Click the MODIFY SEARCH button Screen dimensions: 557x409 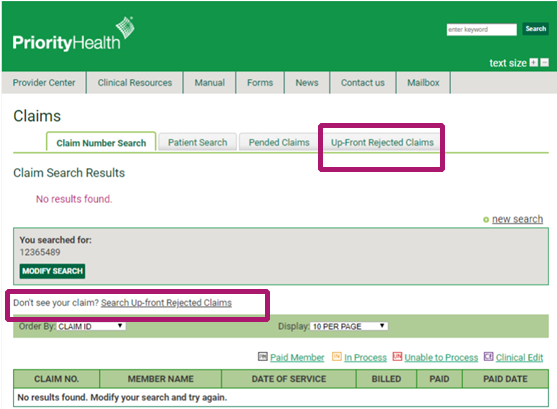[x=52, y=271]
